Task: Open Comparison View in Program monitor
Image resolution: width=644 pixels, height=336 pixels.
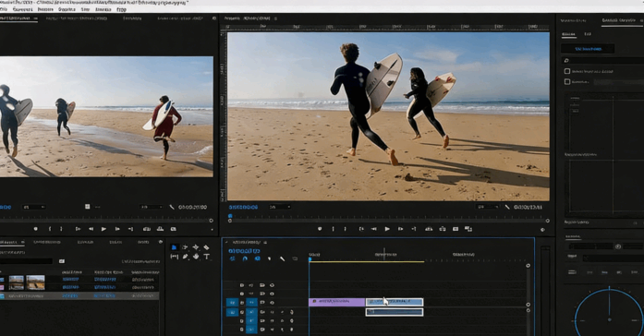Action: click(468, 229)
